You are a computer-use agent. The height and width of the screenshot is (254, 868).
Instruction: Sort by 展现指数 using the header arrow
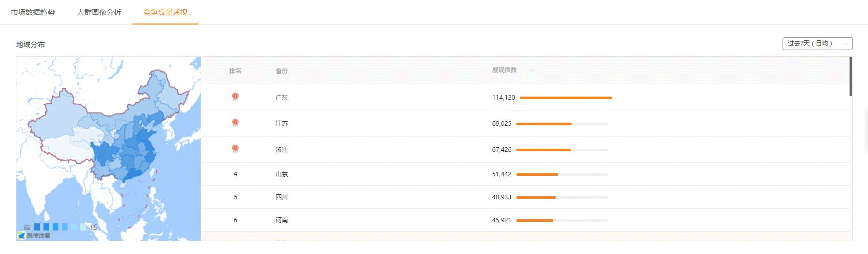click(531, 70)
